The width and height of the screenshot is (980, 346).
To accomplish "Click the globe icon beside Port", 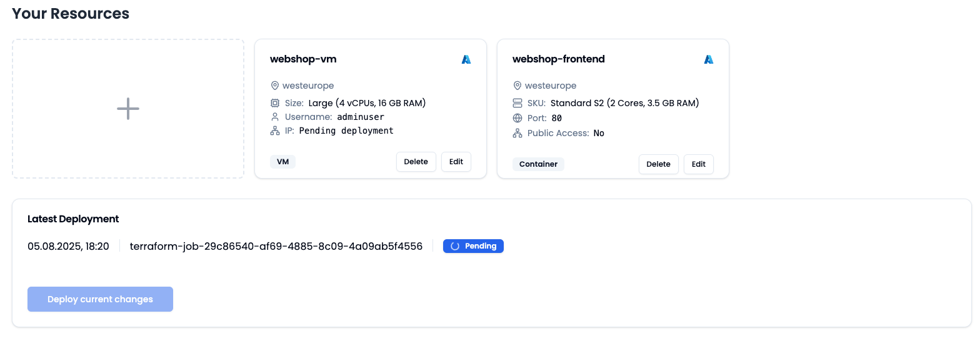I will pos(517,118).
